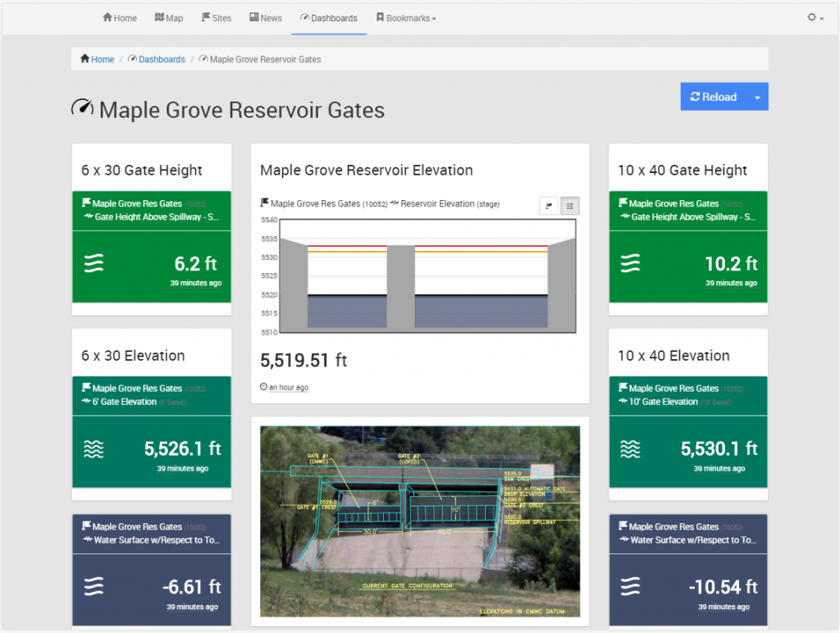Click the Reload button
The width and height of the screenshot is (840, 633).
(x=713, y=97)
